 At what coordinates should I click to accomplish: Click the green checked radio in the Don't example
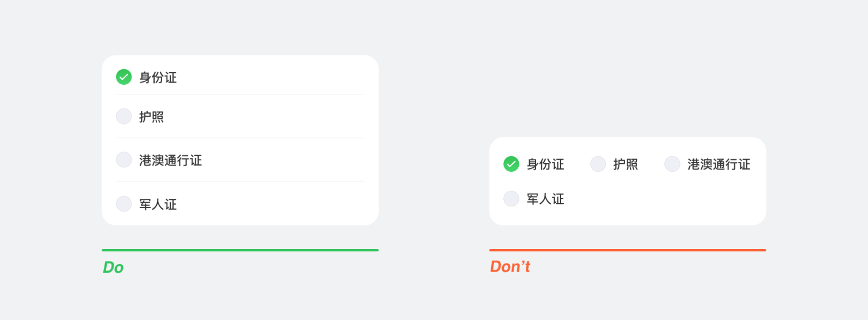(511, 164)
